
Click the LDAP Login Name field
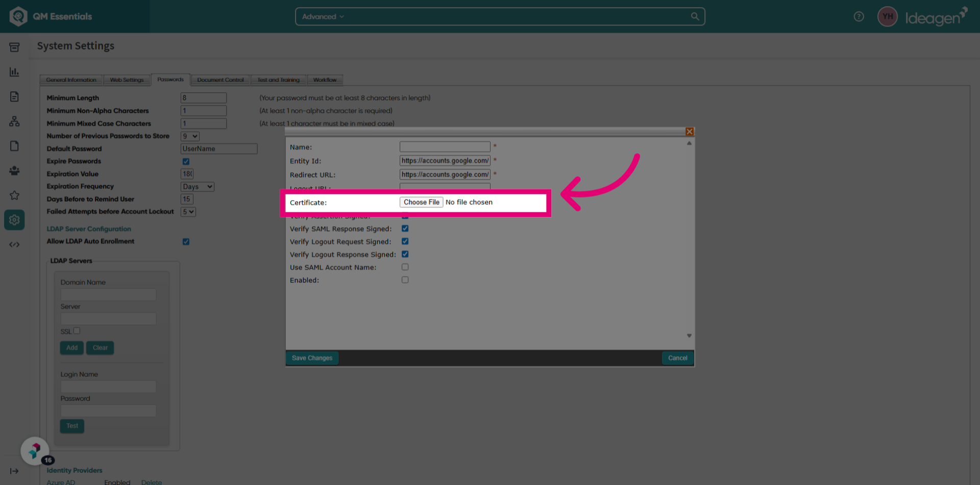click(108, 386)
